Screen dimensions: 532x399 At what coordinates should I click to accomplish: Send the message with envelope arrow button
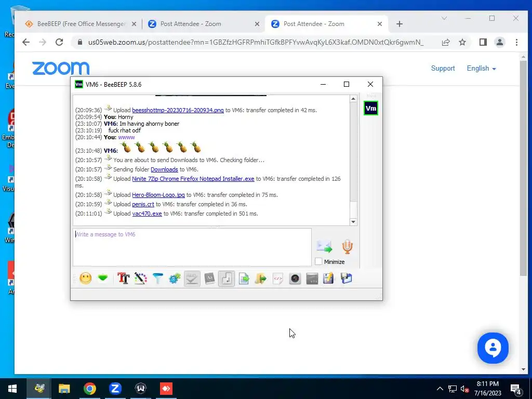(x=324, y=247)
